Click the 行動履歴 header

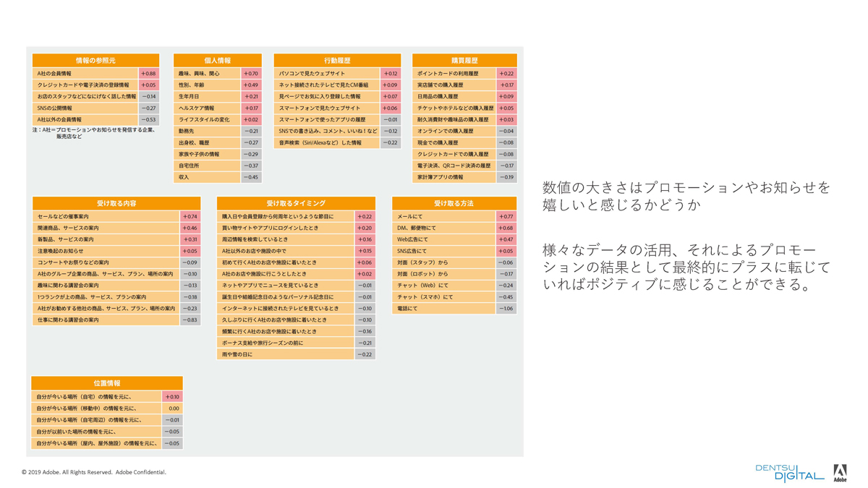click(337, 61)
